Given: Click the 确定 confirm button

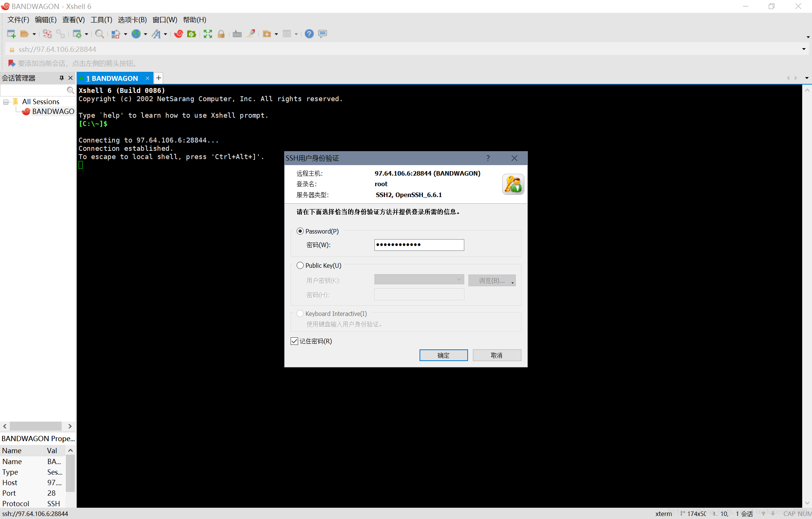Looking at the screenshot, I should (x=444, y=355).
